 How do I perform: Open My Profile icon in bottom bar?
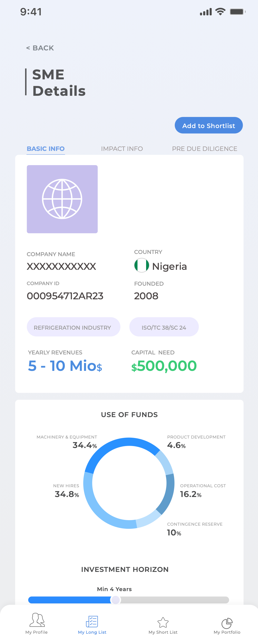click(37, 620)
